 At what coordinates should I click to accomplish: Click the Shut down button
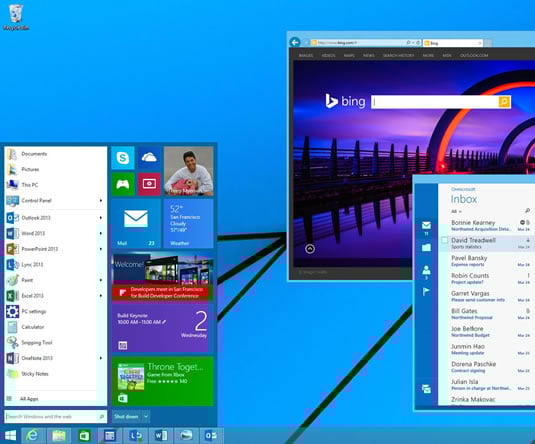tap(127, 417)
